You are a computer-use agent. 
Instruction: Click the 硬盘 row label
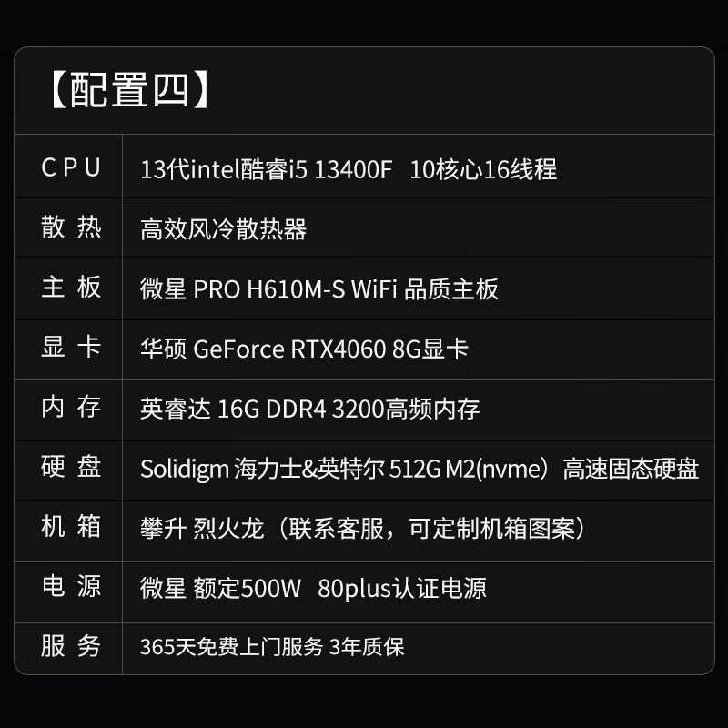[71, 468]
